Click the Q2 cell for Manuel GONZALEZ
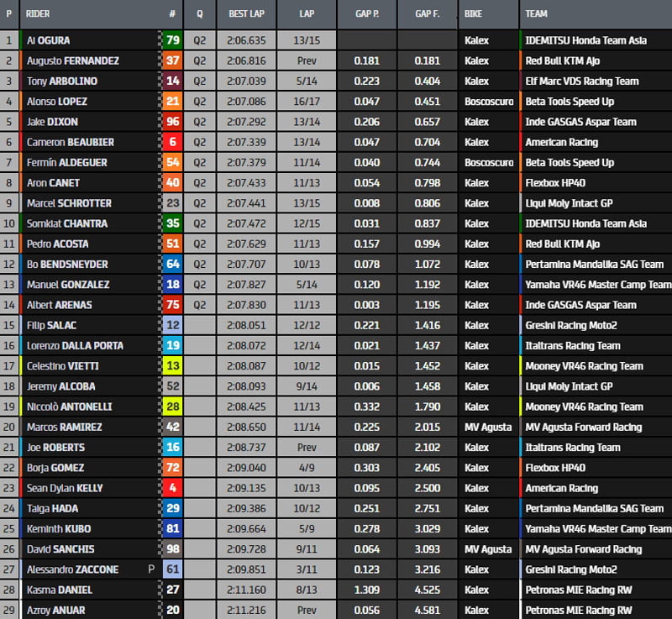Viewport: 672px width, 619px height. pos(199,285)
